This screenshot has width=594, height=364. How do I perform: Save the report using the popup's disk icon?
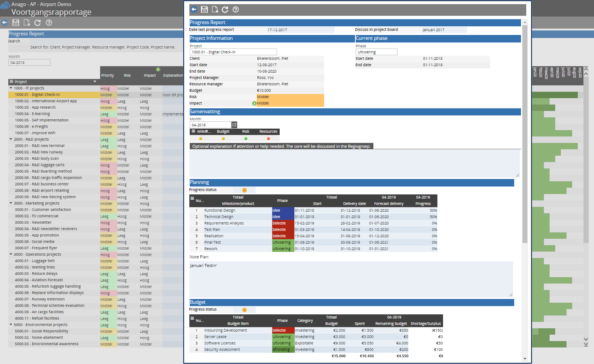(204, 9)
